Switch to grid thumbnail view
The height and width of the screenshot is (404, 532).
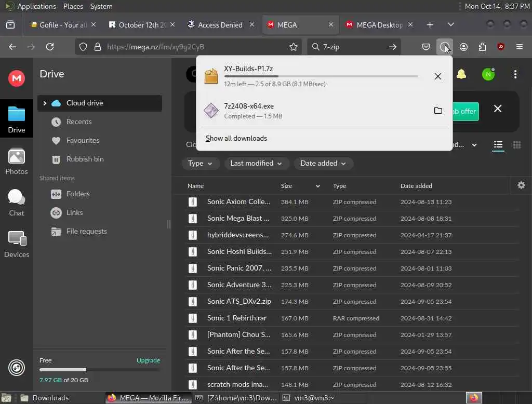coord(516,145)
